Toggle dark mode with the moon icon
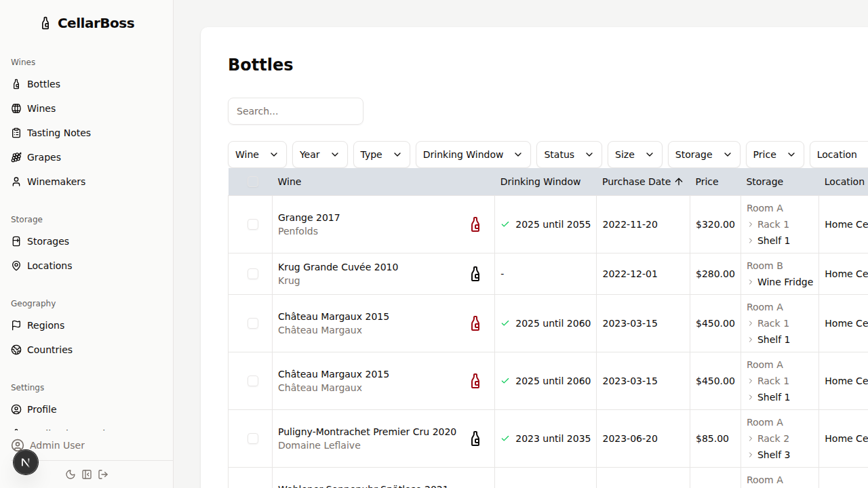Screen dimensions: 868x488 pos(71,474)
